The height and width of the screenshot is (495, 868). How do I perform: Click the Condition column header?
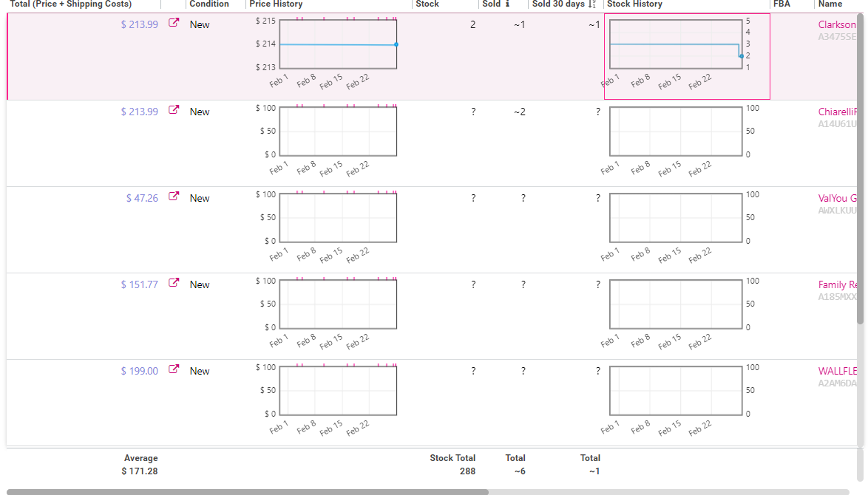click(x=208, y=4)
